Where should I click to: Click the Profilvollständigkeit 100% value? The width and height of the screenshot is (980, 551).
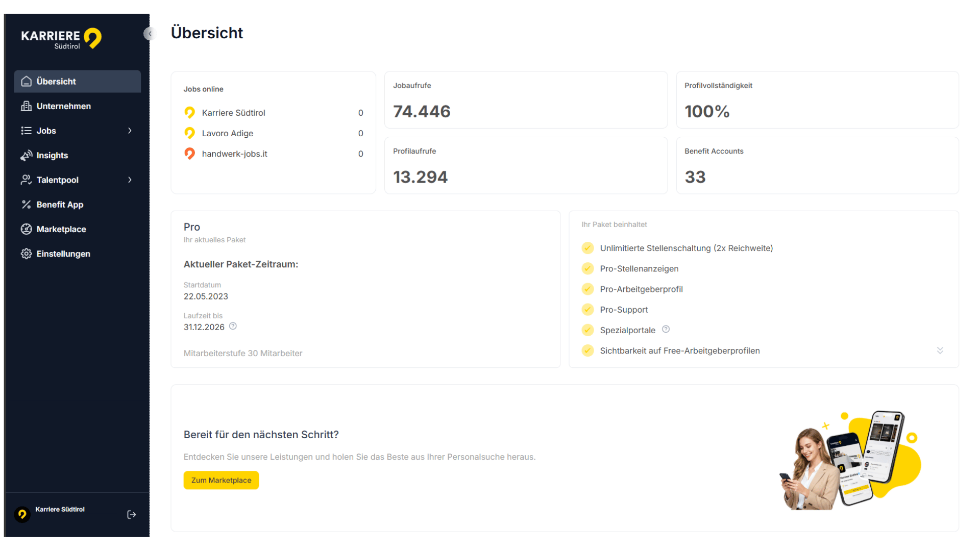coord(707,111)
